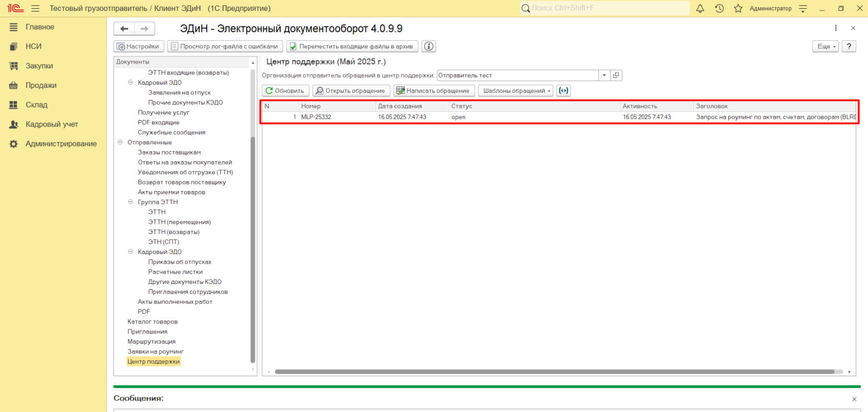Click the horizontal scrollbar of the table
The width and height of the screenshot is (868, 412).
[554, 372]
